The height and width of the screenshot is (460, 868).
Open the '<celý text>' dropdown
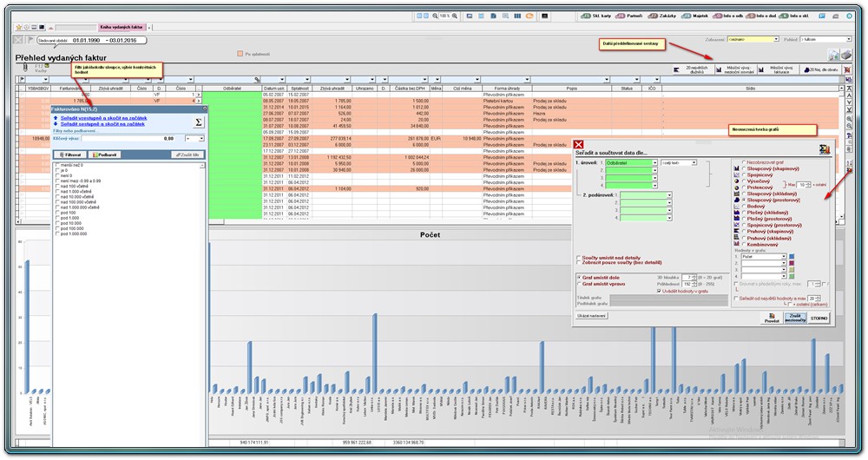[x=694, y=163]
